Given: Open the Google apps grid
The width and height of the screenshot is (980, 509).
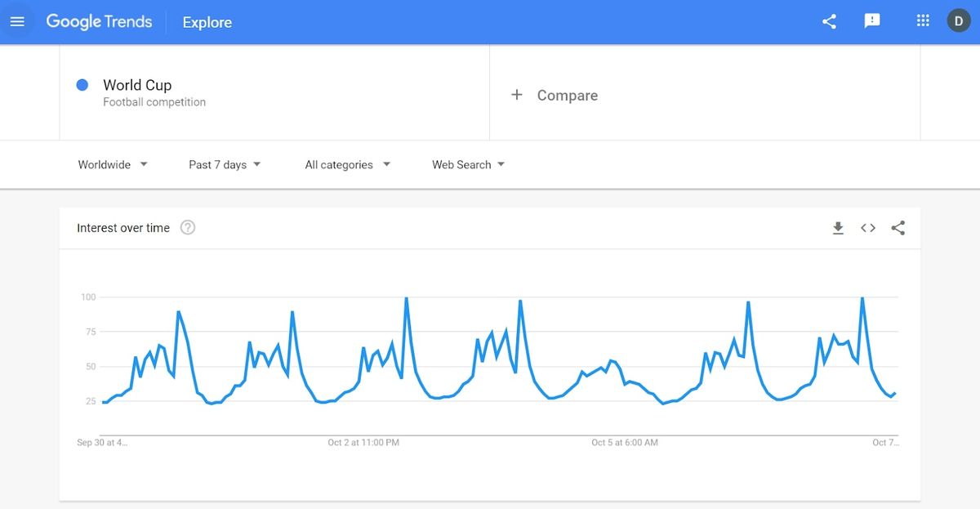Looking at the screenshot, I should 922,20.
